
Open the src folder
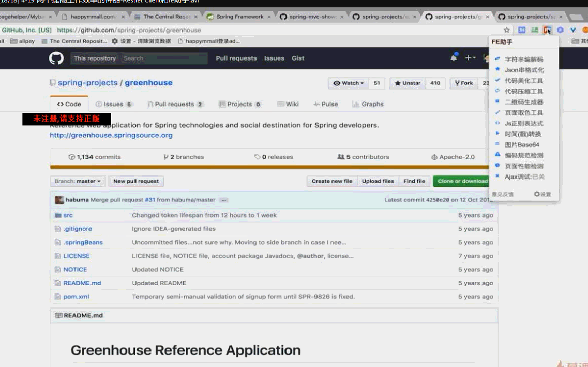coord(68,215)
